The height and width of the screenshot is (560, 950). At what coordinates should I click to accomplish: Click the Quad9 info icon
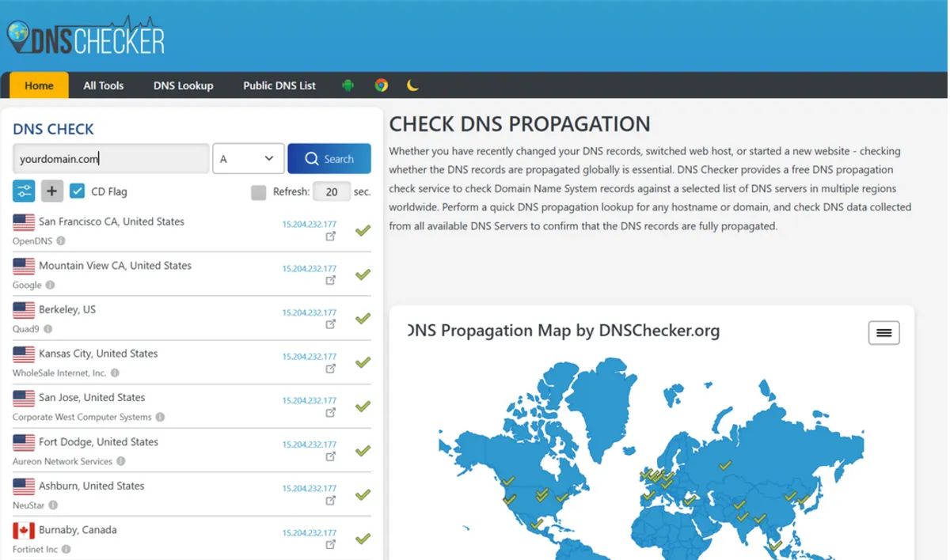pyautogui.click(x=47, y=329)
